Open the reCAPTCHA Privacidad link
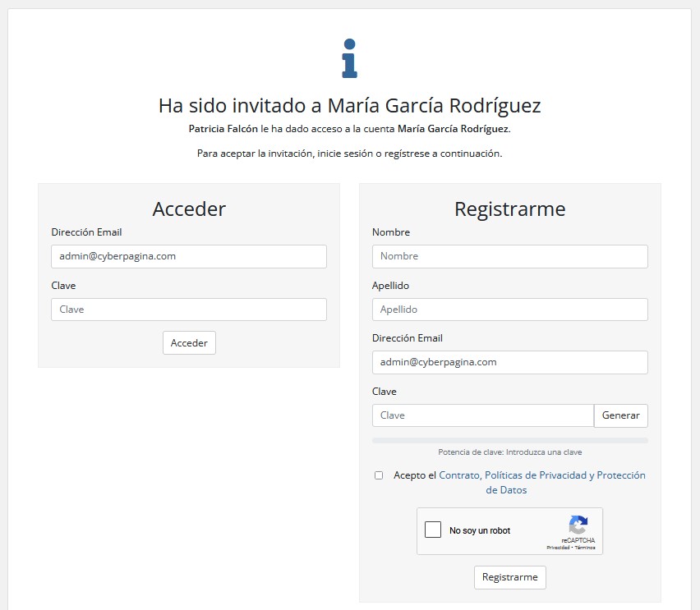The width and height of the screenshot is (700, 610). (x=558, y=548)
